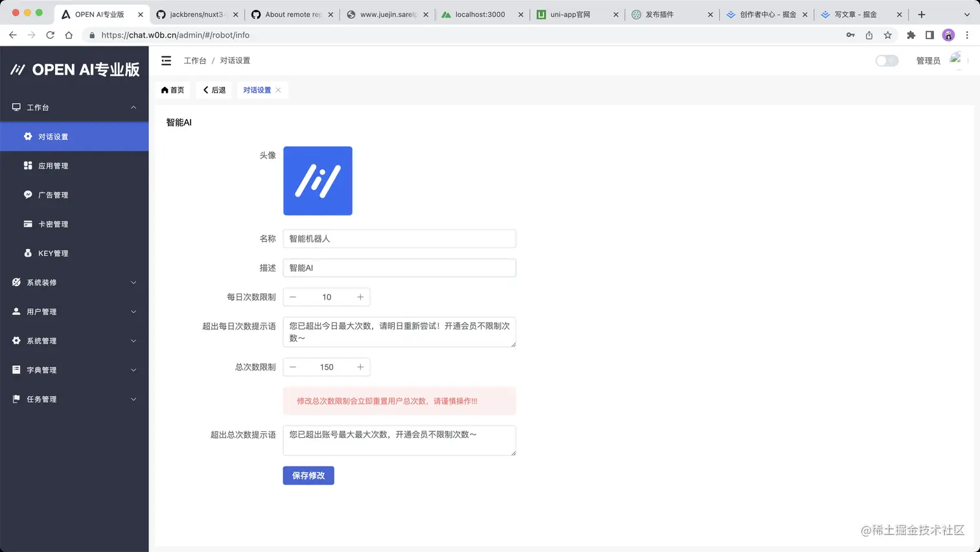Expand the 用户管理 menu section

point(74,311)
